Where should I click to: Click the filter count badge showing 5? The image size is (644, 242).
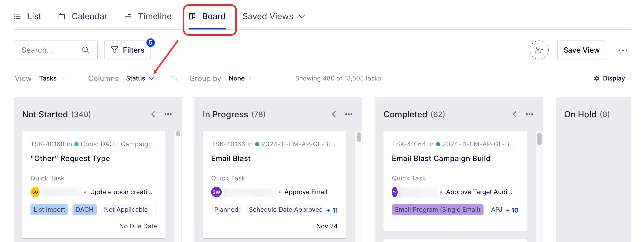click(x=150, y=43)
